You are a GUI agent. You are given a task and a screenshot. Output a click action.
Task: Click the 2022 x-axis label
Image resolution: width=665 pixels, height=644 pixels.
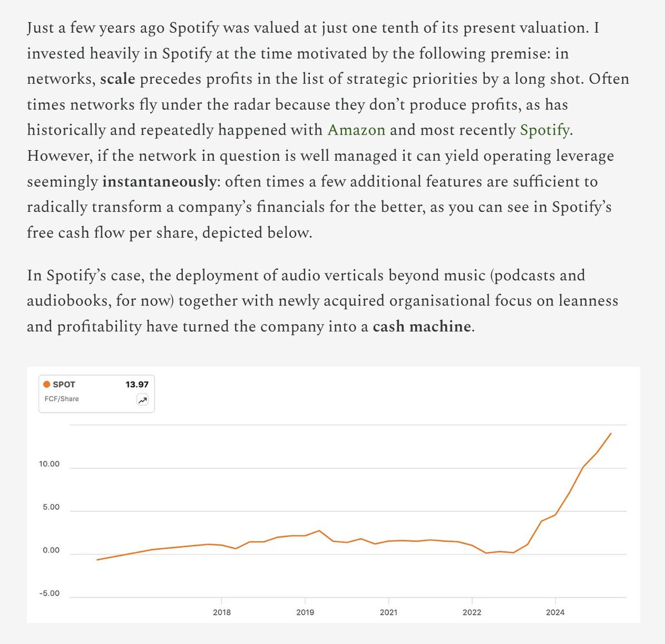click(x=472, y=612)
